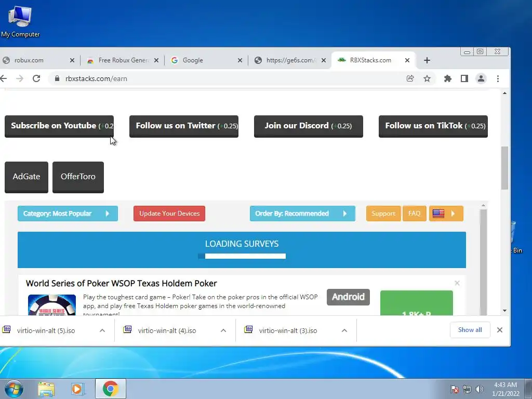Click the main page scrollbar thumb
532x399 pixels.
(504, 168)
